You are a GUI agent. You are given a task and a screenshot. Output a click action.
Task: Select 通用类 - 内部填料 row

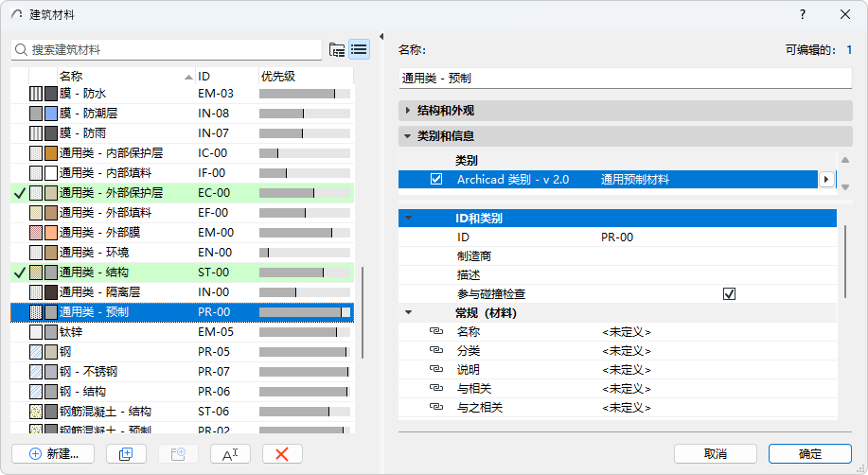pos(182,173)
